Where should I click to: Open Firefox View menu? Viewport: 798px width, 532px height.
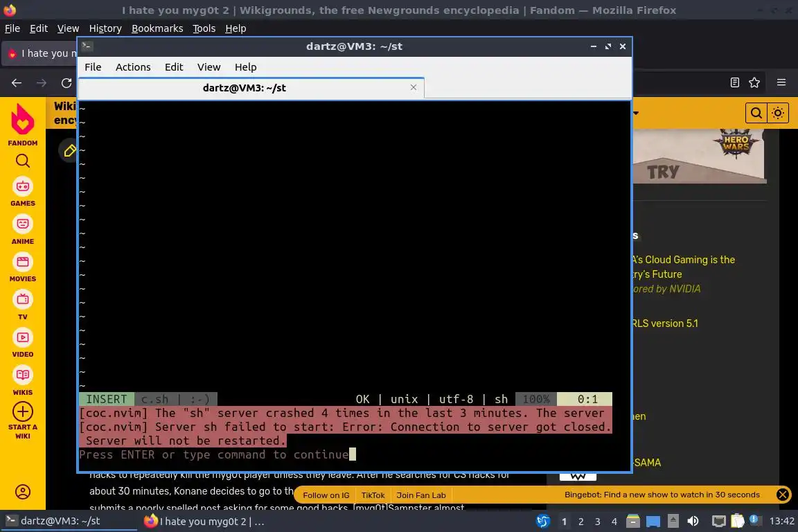pos(68,28)
